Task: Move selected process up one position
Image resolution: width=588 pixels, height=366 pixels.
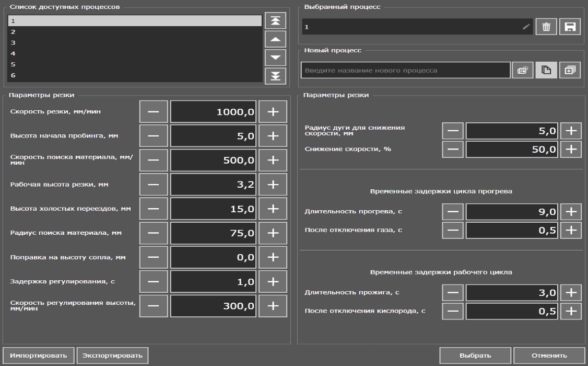Action: 276,40
